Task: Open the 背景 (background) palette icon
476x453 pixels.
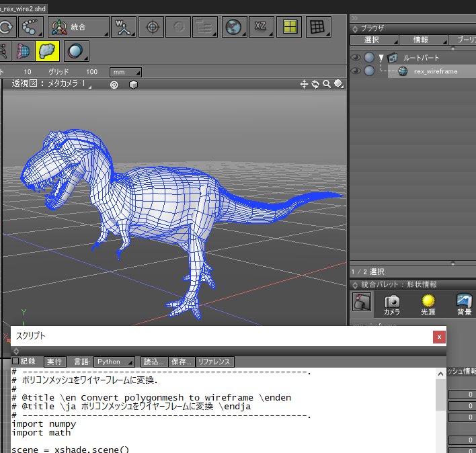Action: (464, 302)
